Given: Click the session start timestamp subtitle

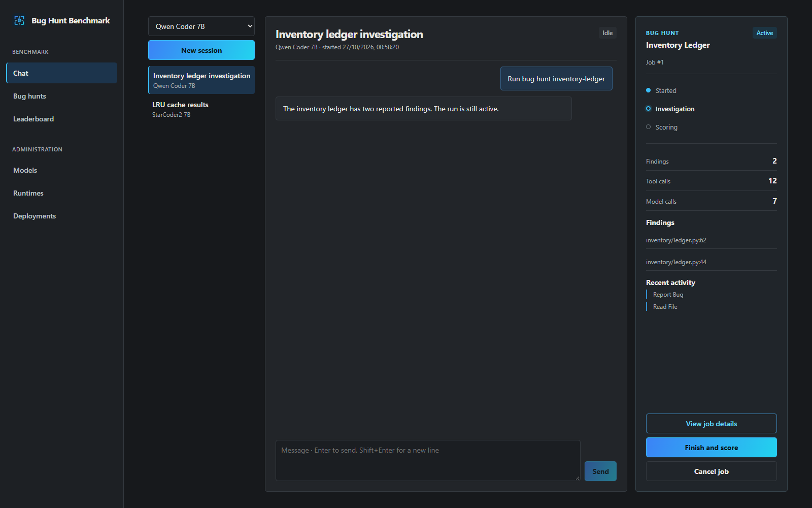Looking at the screenshot, I should click(x=337, y=47).
